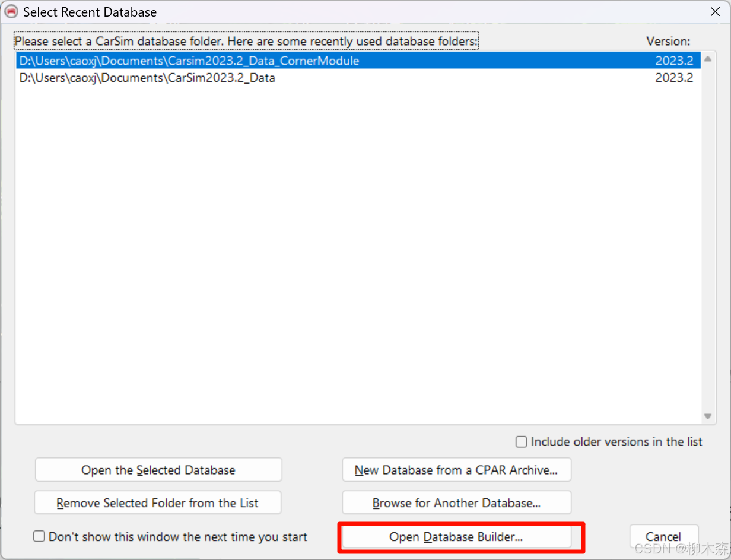Screen dimensions: 731x560
Task: Click version 2023.2 of the CornerModule row
Action: 674,61
